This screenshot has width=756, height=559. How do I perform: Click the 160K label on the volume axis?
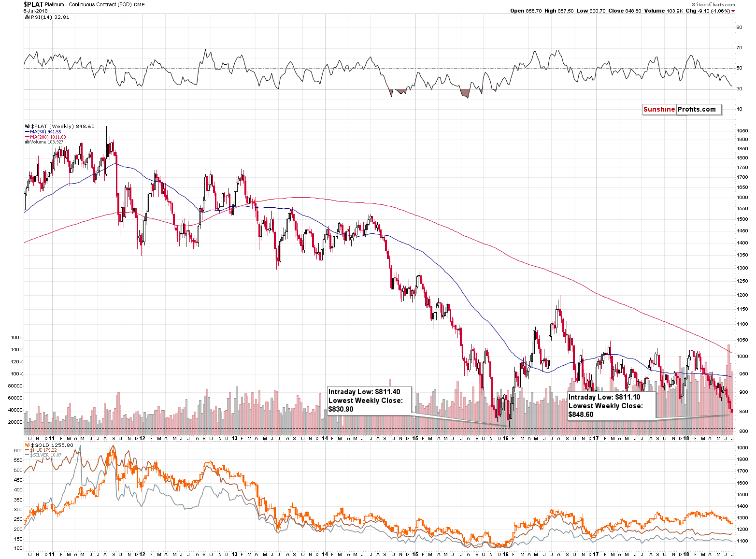17,338
